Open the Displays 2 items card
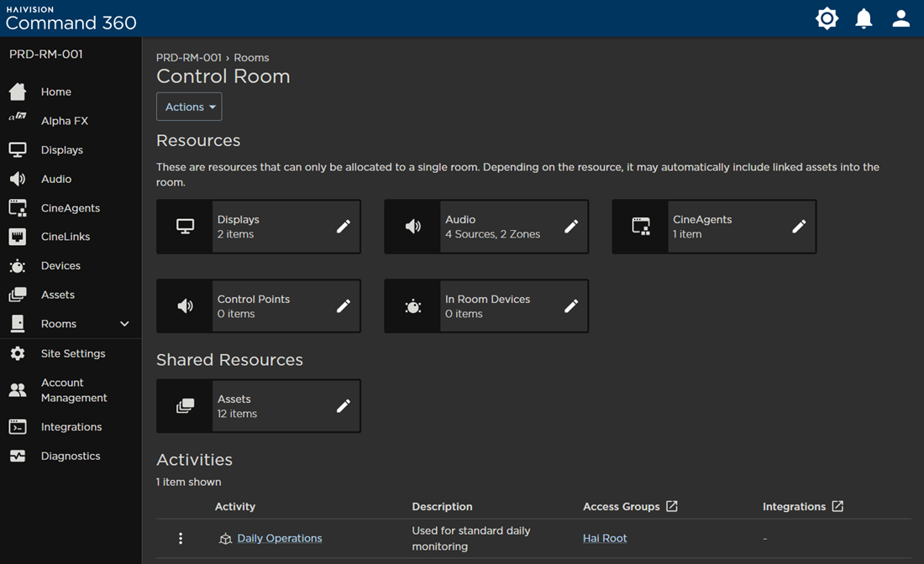 pyautogui.click(x=259, y=227)
